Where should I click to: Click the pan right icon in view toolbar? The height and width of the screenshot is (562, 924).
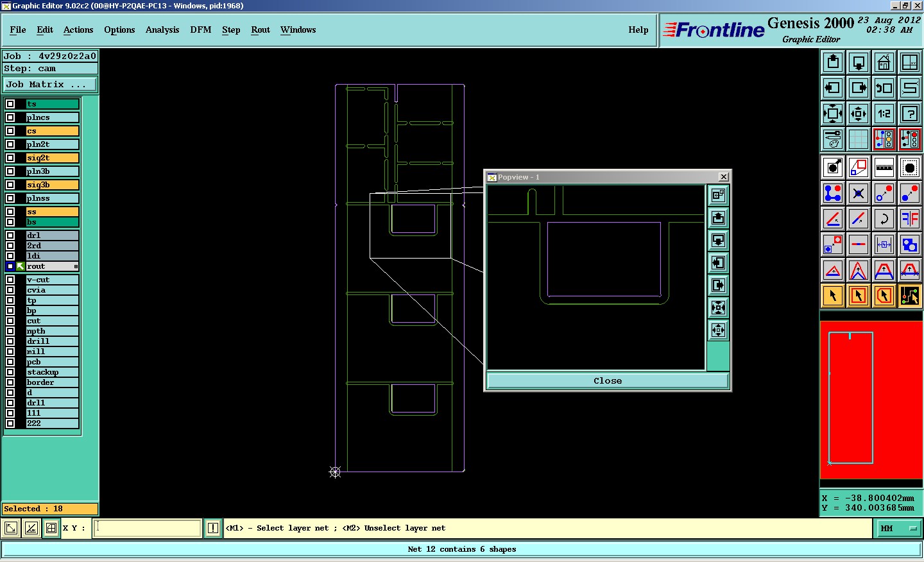click(x=859, y=88)
